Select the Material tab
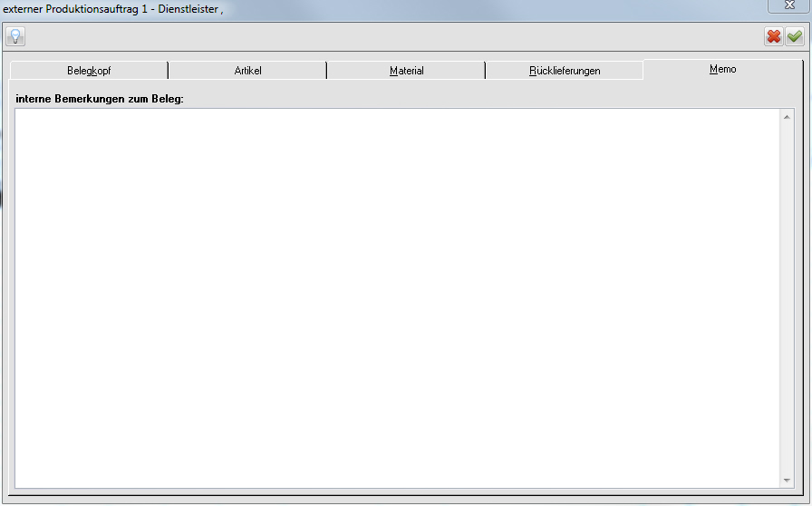The width and height of the screenshot is (812, 506). pos(407,71)
